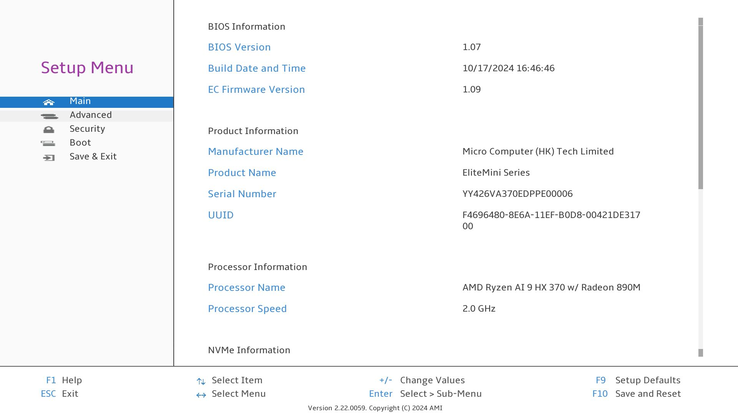Click F10 Save and Reset

pyautogui.click(x=636, y=394)
